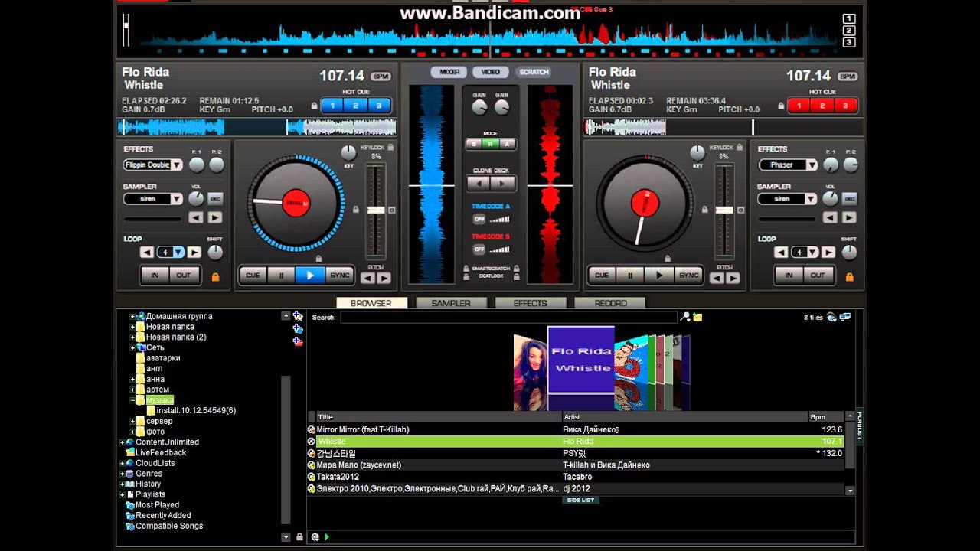Expand the Genres tree node
Viewport: 980px width, 551px height.
(x=122, y=474)
